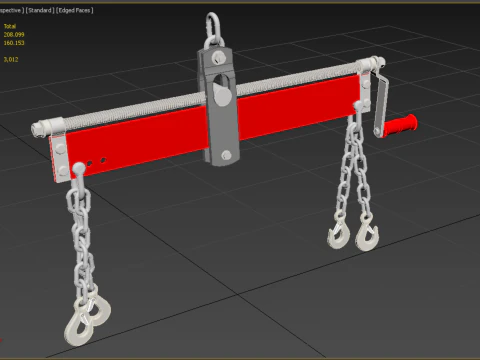Screen dimensions: 480x360
Task: Select the red crank handle grip
Action: 400,126
